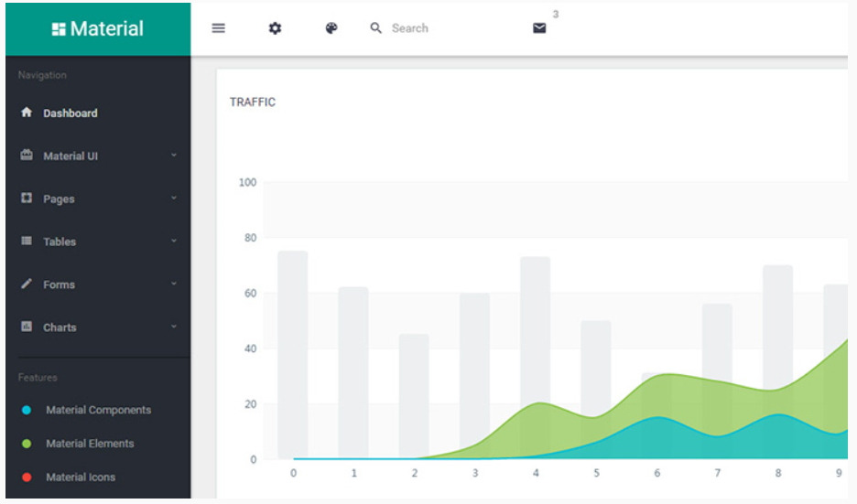Expand the Material UI chevron
This screenshot has width=857, height=504.
click(x=174, y=155)
